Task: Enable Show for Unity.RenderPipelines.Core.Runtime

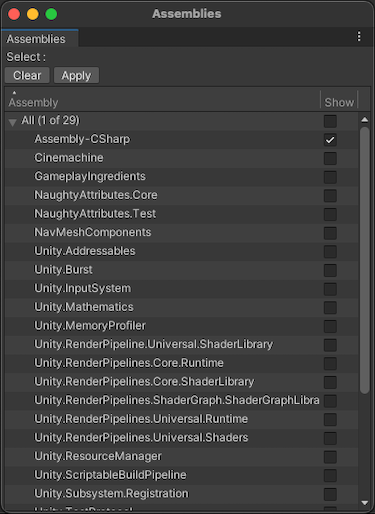Action: (330, 364)
